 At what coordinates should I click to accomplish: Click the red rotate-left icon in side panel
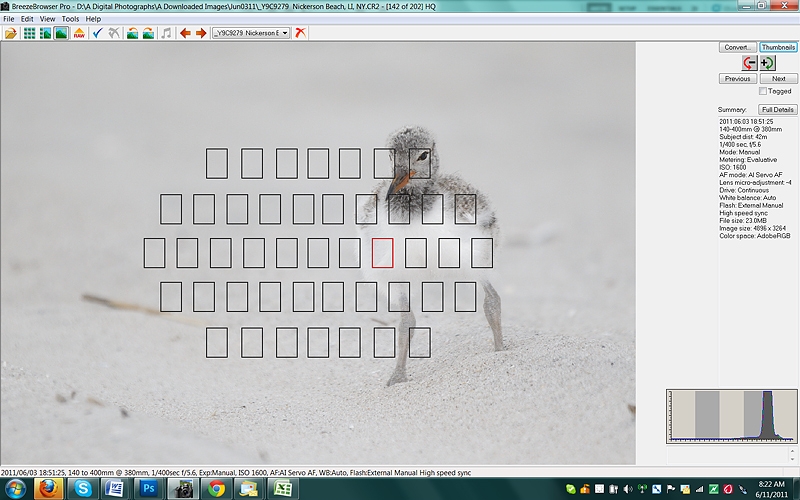[x=749, y=63]
